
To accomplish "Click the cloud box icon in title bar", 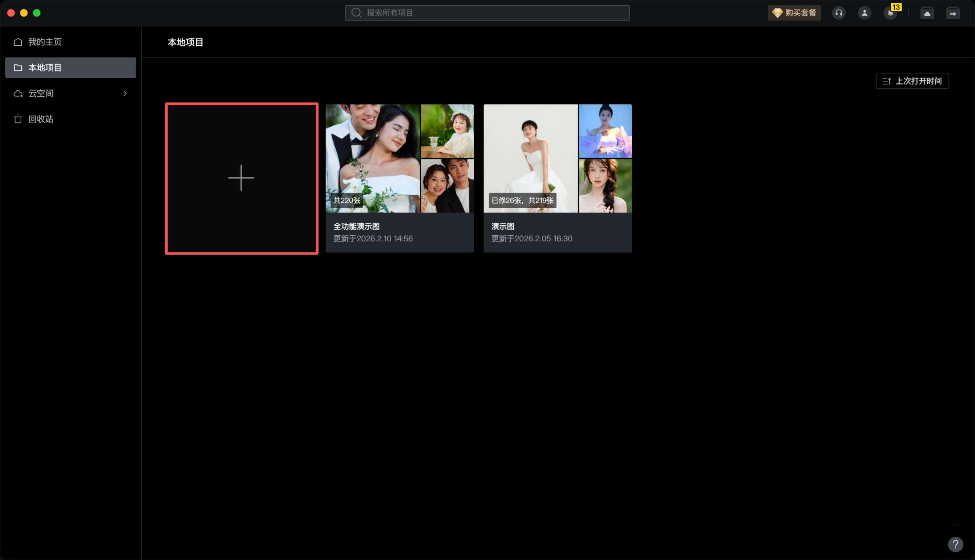I will pos(927,13).
